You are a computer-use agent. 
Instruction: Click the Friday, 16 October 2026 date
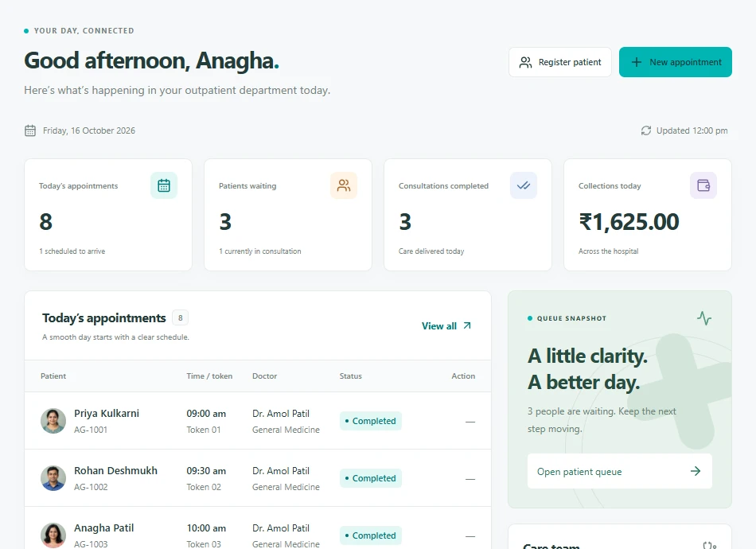click(88, 130)
